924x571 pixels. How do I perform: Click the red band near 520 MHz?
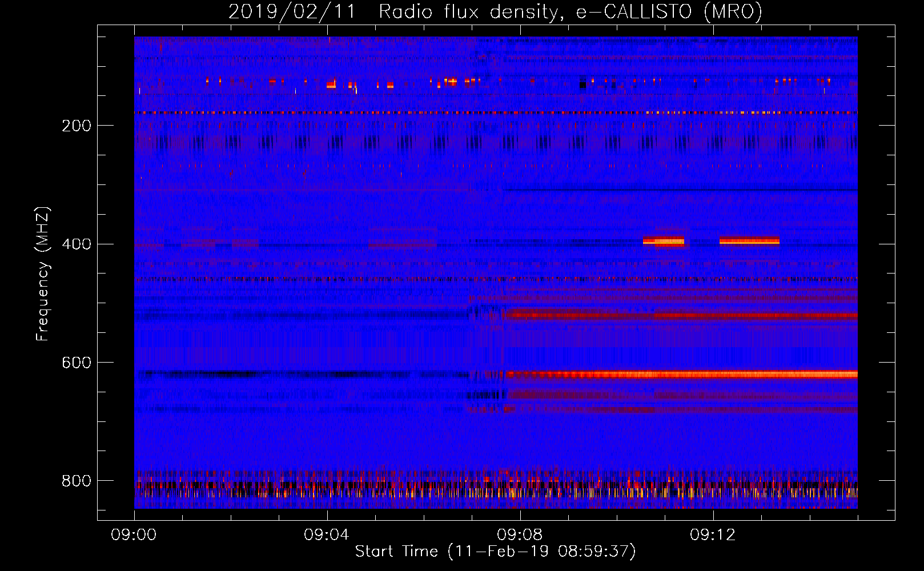point(682,315)
